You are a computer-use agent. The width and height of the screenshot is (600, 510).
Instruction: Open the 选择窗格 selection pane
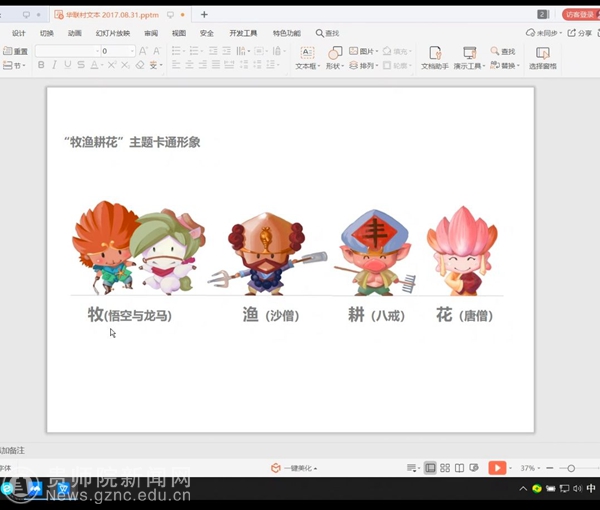(543, 58)
